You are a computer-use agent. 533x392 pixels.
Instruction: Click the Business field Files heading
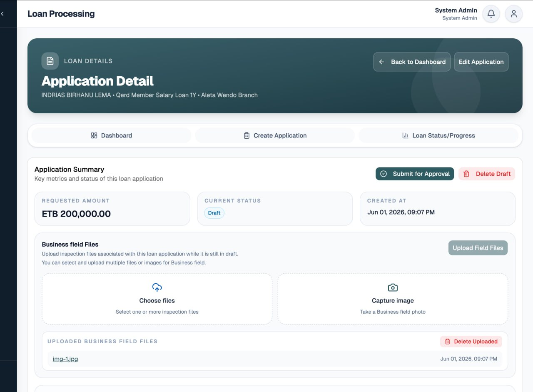[70, 245]
